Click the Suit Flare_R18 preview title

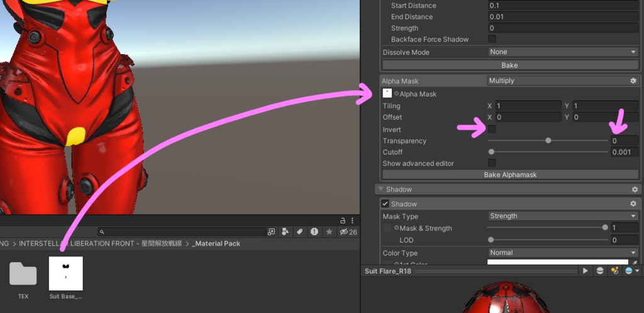[388, 271]
